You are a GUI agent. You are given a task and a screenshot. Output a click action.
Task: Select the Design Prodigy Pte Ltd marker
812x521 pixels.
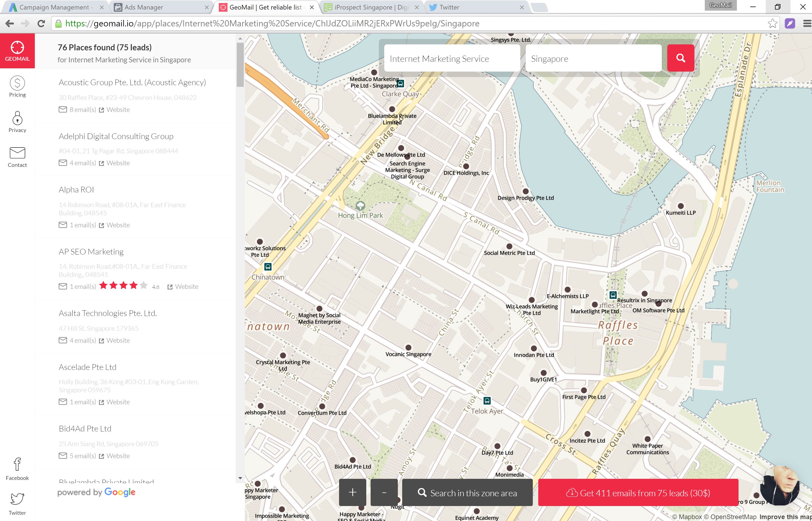(525, 191)
